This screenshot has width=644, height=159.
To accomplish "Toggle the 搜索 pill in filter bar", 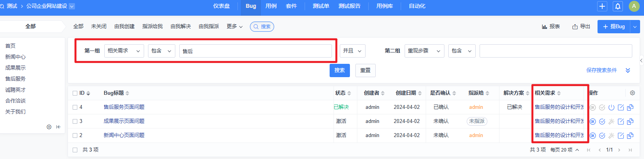I will (262, 27).
